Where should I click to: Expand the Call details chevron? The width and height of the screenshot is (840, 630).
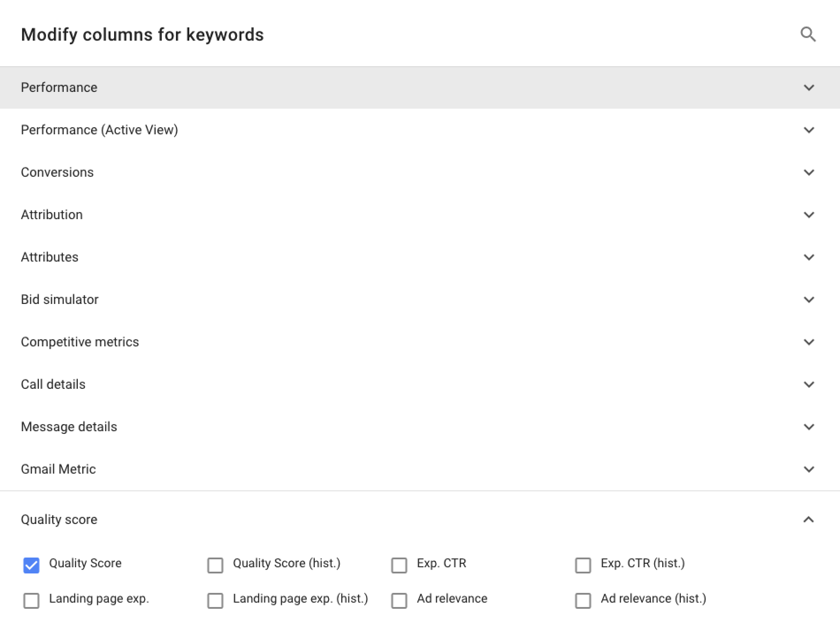coord(809,384)
